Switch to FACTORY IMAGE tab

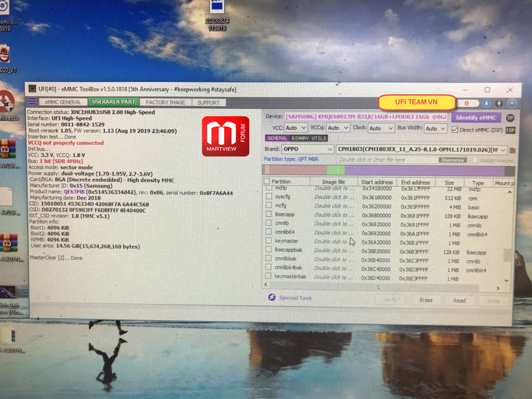[165, 102]
